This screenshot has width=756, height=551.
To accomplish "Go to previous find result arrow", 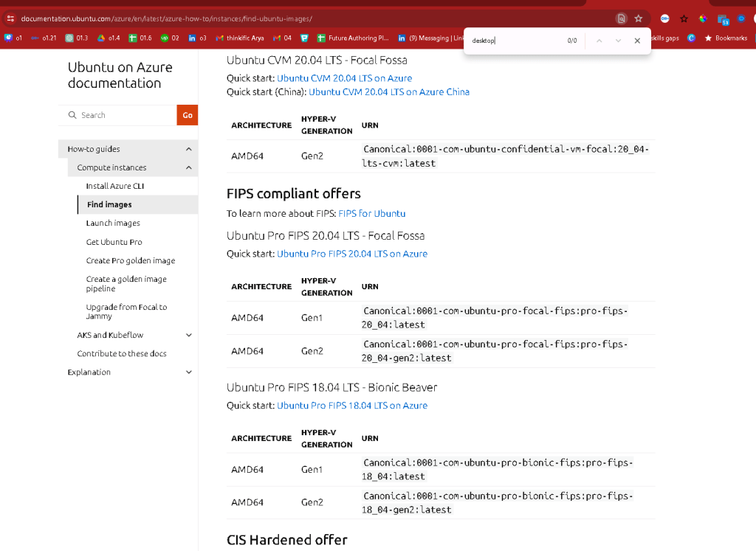I will tap(599, 41).
